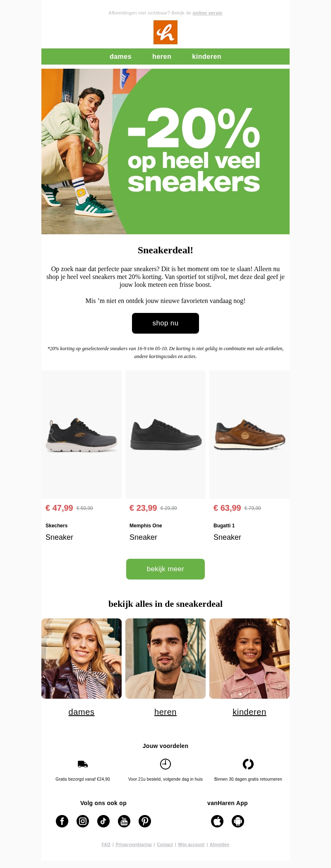This screenshot has width=331, height=868.
Task: Click the returns arrows icon
Action: [248, 764]
